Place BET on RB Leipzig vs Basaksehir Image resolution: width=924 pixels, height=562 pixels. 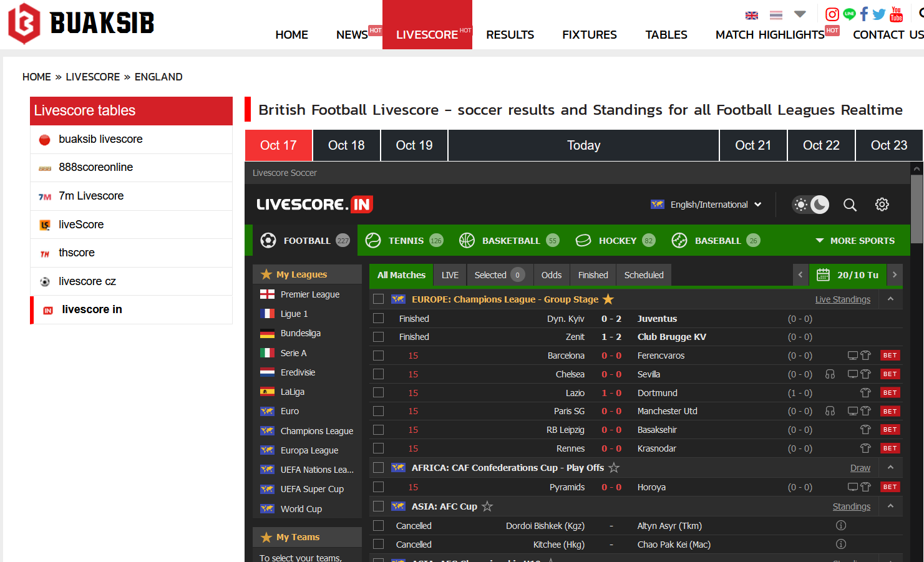pyautogui.click(x=890, y=430)
